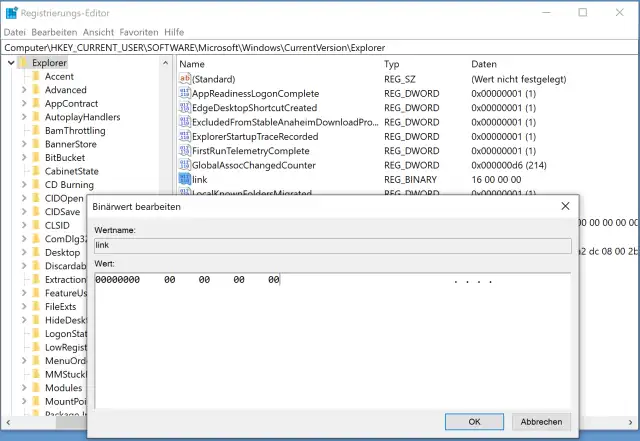Click the Wertname field containing link
The image size is (640, 441).
point(332,245)
